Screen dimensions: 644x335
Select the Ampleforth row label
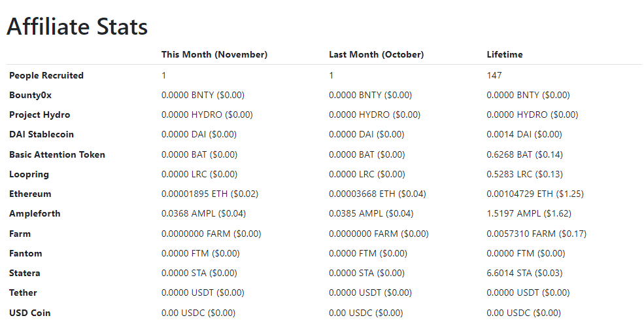pyautogui.click(x=35, y=214)
